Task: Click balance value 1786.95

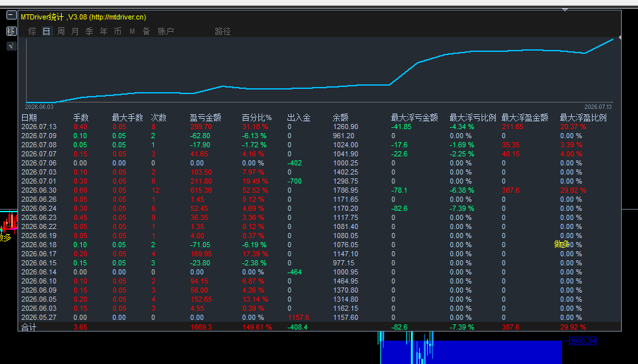Action: (345, 190)
